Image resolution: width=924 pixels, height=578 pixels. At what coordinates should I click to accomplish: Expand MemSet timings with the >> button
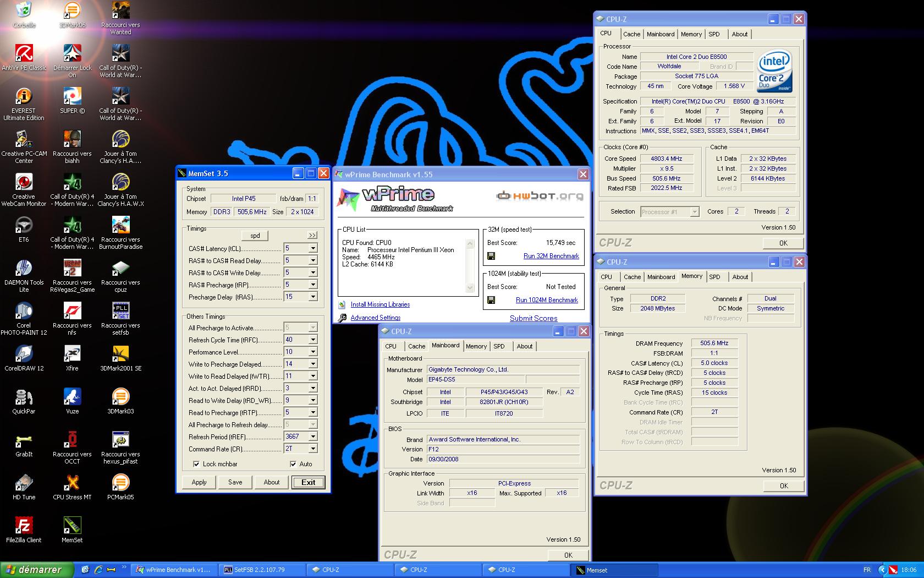[x=312, y=235]
